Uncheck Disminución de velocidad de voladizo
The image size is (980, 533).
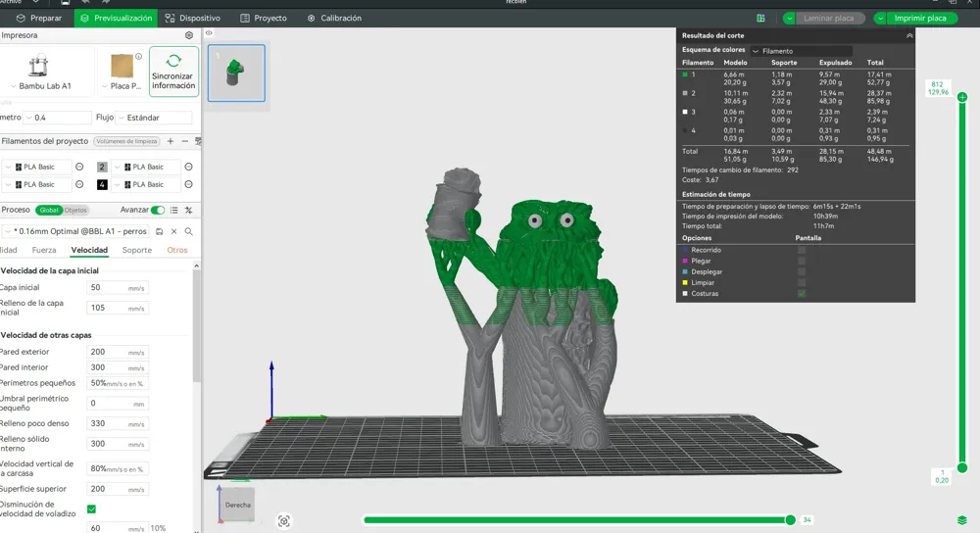tap(91, 509)
